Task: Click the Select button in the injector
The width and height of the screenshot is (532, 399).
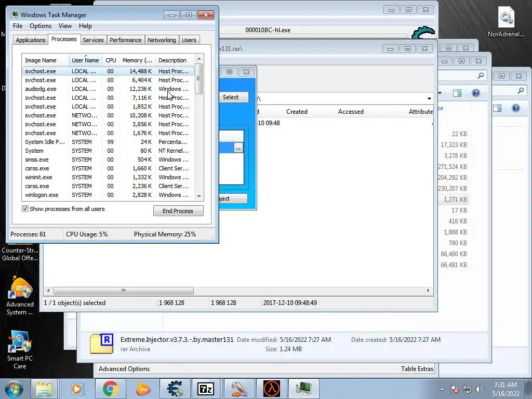Action: 233,97
